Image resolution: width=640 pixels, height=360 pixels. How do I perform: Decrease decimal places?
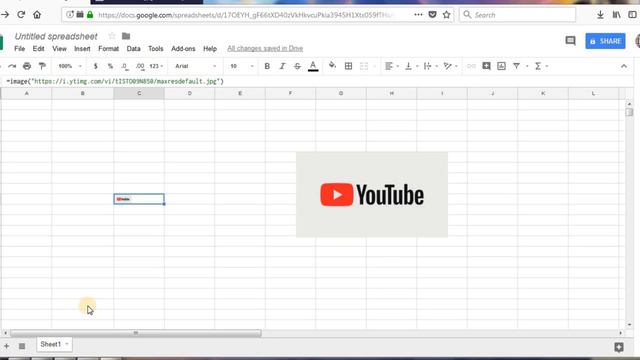[x=124, y=66]
